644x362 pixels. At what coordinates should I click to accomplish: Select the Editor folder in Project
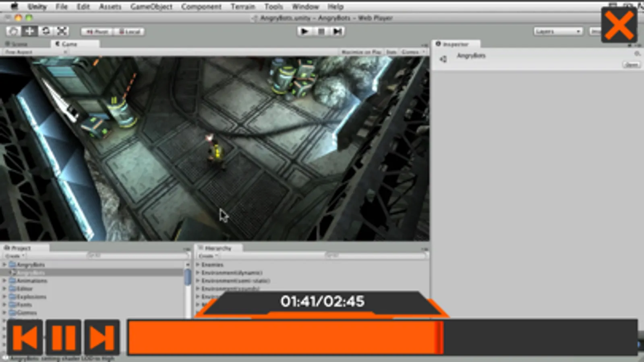[x=92, y=289]
